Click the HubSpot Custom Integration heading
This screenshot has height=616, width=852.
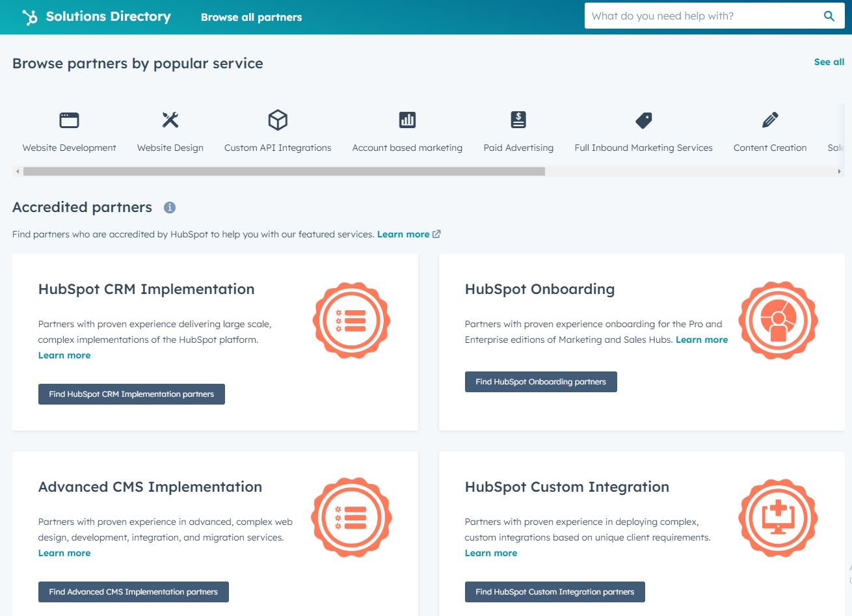[567, 487]
